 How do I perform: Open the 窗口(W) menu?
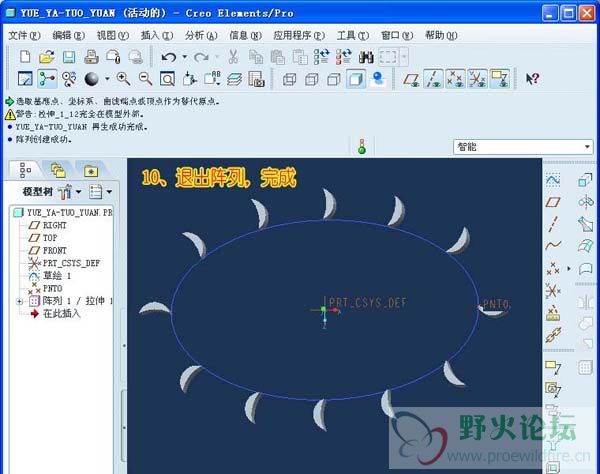397,36
